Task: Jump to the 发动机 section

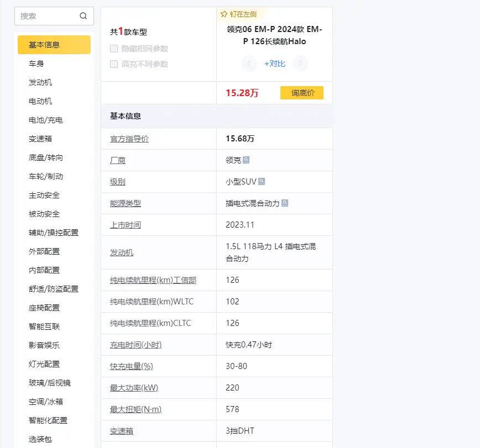Action: click(40, 82)
